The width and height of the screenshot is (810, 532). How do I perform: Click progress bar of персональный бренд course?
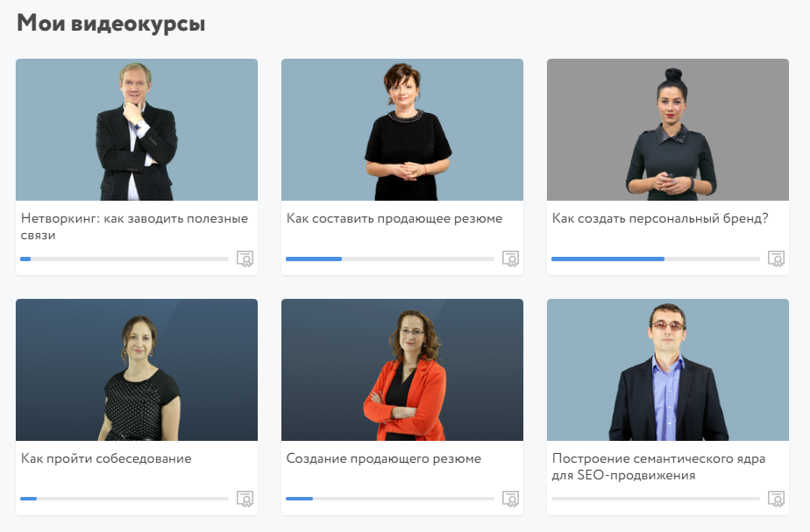click(656, 259)
